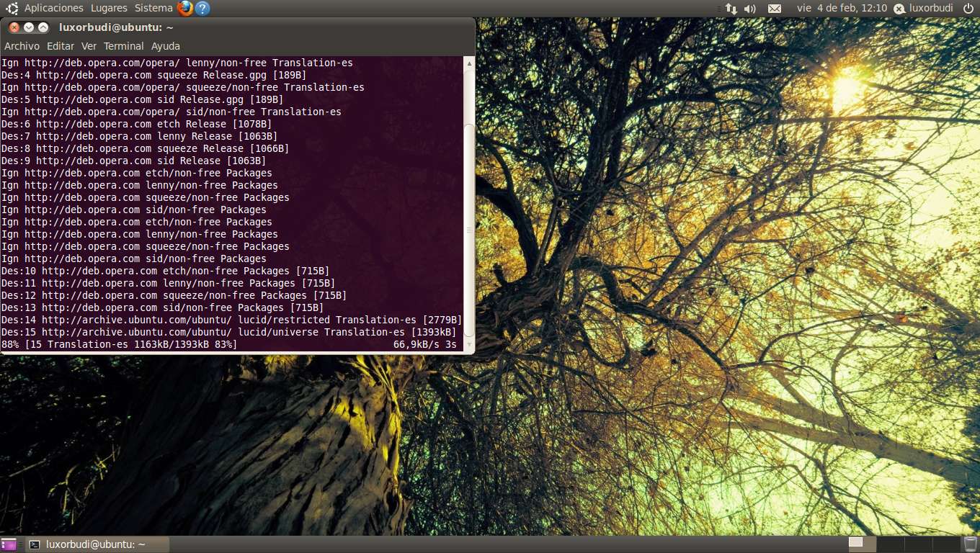Click the 'lucid/restricted Translation-es [2779B]' line

click(x=232, y=320)
